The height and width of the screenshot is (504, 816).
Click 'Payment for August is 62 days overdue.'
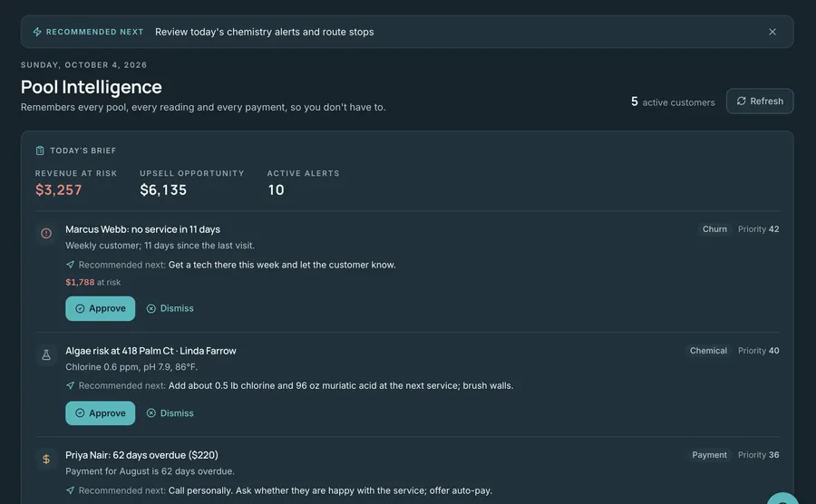pyautogui.click(x=150, y=471)
